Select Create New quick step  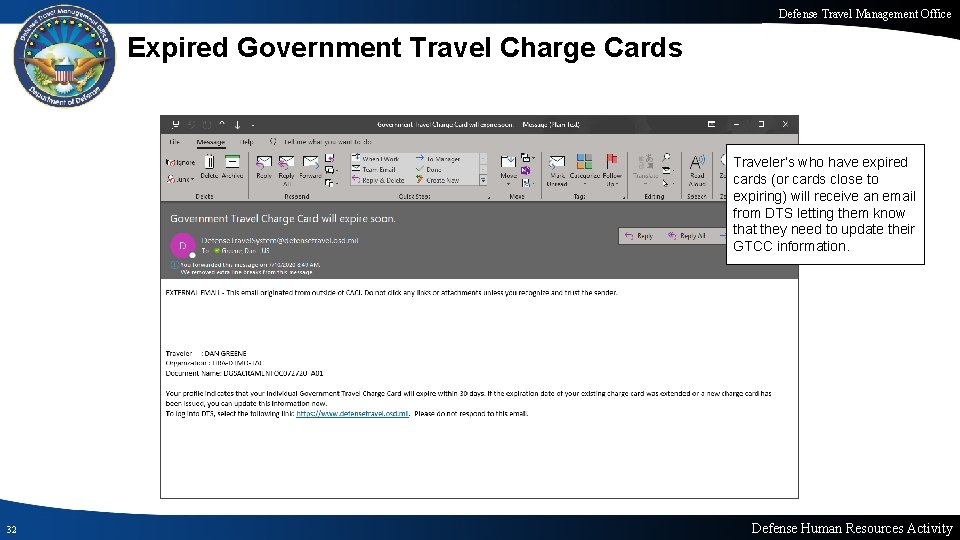(437, 180)
